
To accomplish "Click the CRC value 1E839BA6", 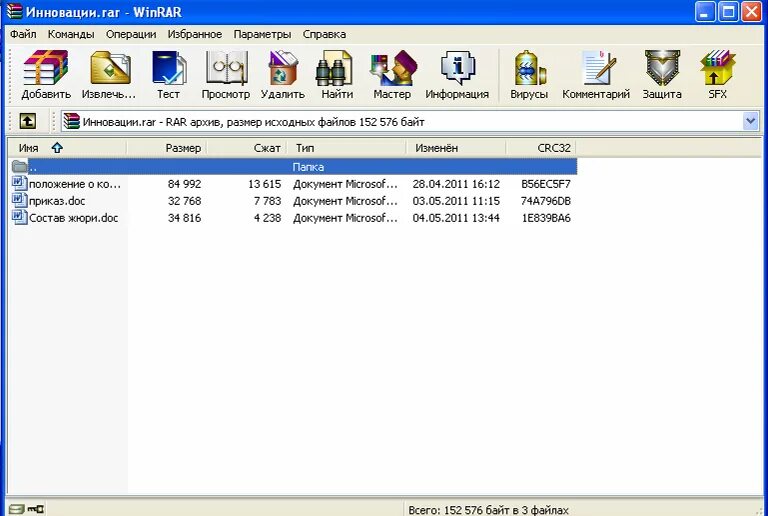I will pos(546,218).
